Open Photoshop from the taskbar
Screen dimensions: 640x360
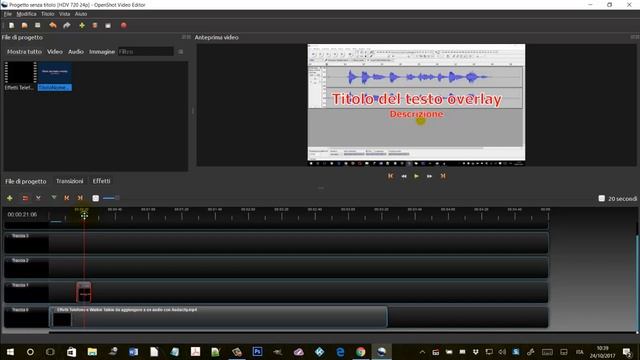coord(257,351)
